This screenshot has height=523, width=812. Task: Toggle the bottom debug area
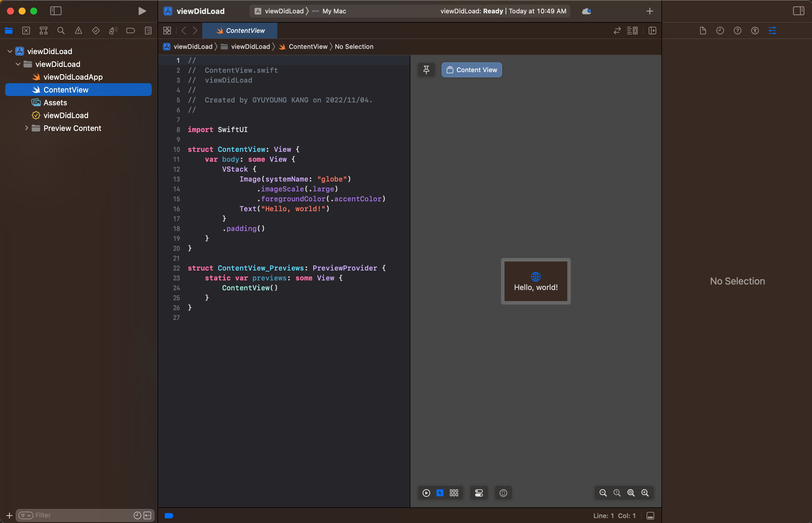point(650,515)
